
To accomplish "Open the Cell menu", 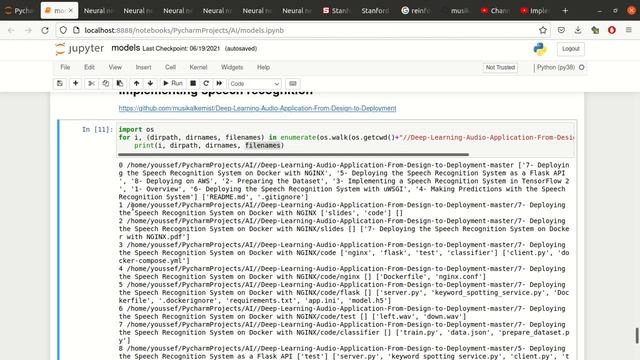I will coord(170,67).
